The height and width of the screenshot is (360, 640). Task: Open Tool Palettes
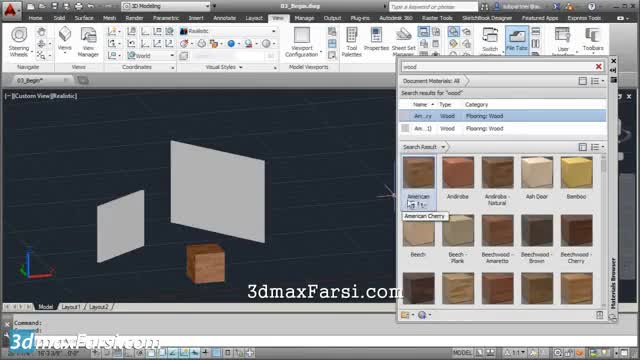351,42
